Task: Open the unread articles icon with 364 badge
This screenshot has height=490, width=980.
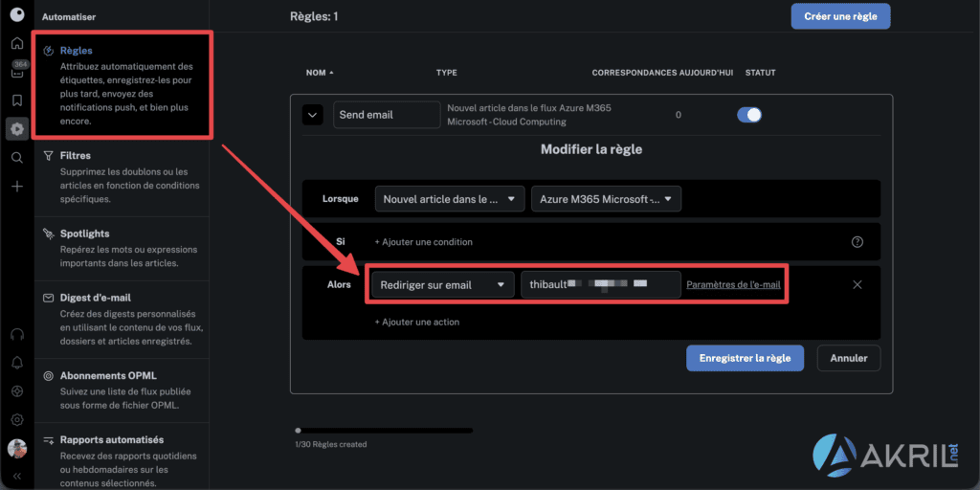Action: (17, 71)
